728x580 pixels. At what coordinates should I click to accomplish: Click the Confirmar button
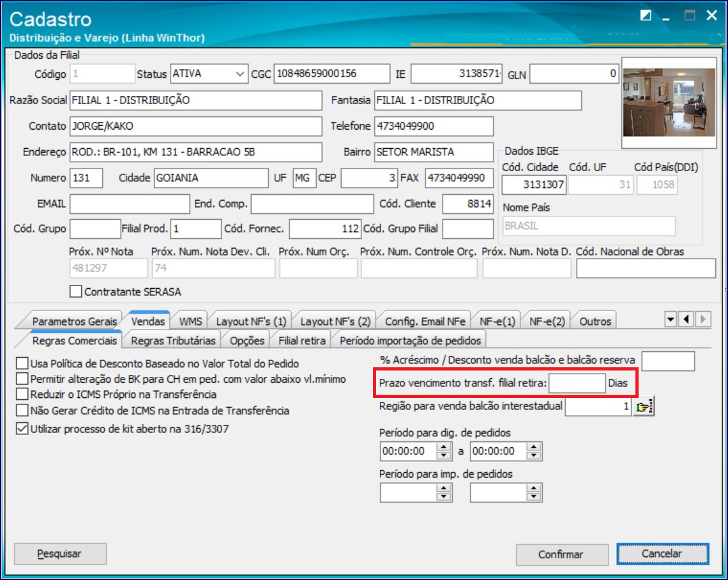click(x=562, y=554)
